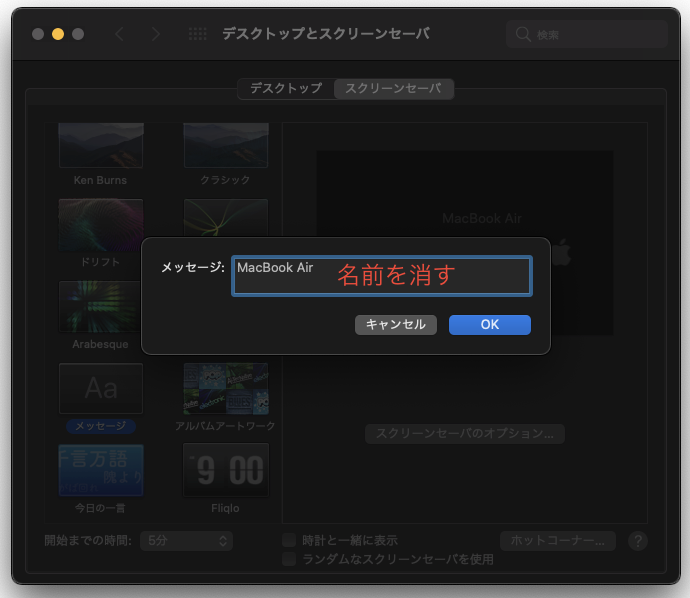The width and height of the screenshot is (690, 598).
Task: Open スクリーンセーバのオプション... button
Action: (x=465, y=434)
